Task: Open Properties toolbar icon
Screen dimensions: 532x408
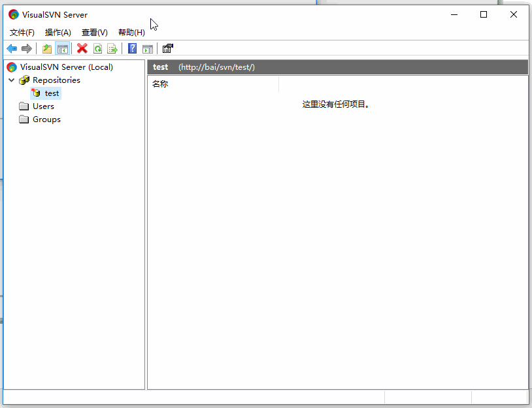Action: 167,48
